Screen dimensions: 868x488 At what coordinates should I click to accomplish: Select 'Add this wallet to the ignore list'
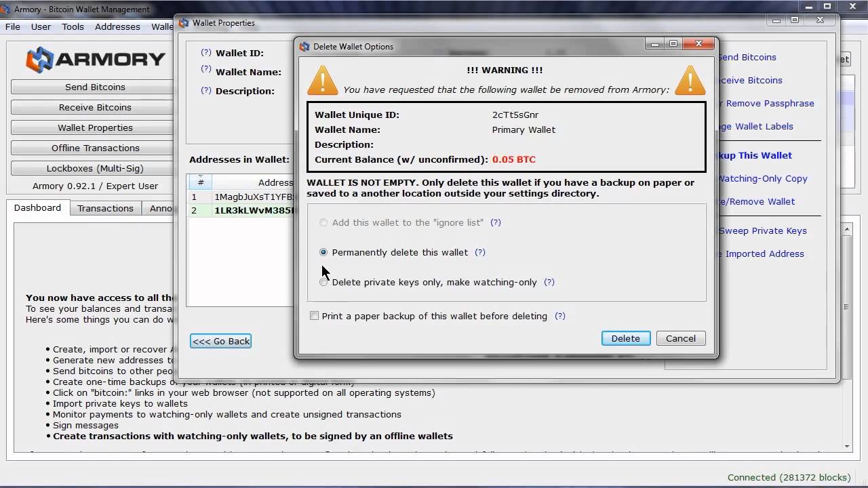tap(323, 222)
